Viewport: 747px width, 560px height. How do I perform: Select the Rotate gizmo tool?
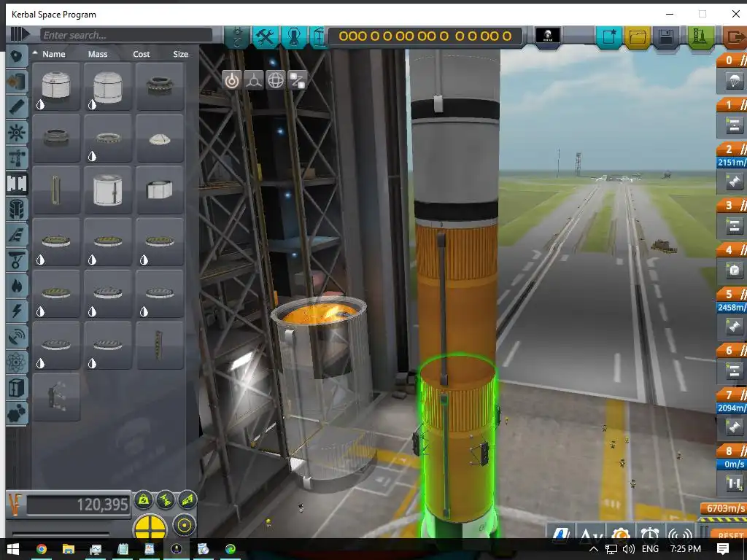point(276,80)
